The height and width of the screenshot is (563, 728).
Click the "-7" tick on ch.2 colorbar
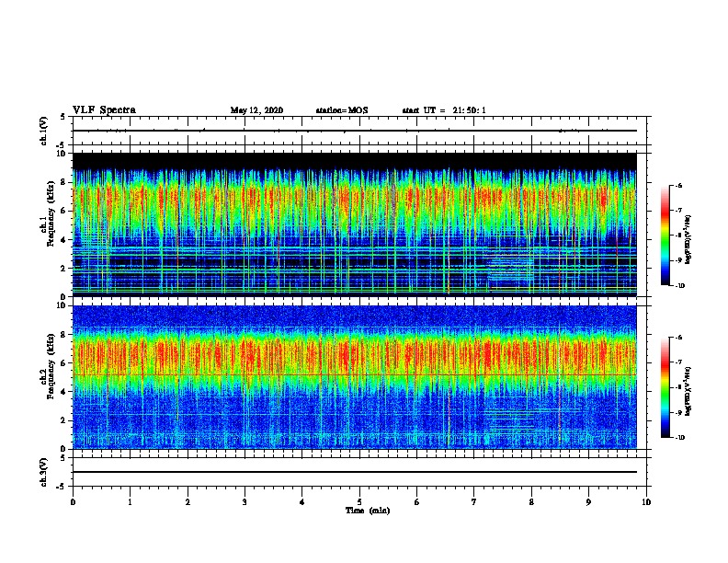pos(678,362)
